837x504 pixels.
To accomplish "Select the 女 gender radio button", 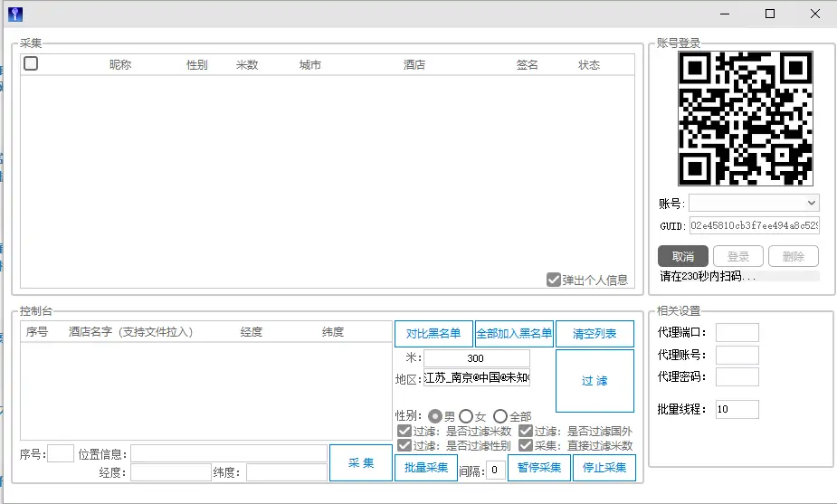I will [x=466, y=416].
